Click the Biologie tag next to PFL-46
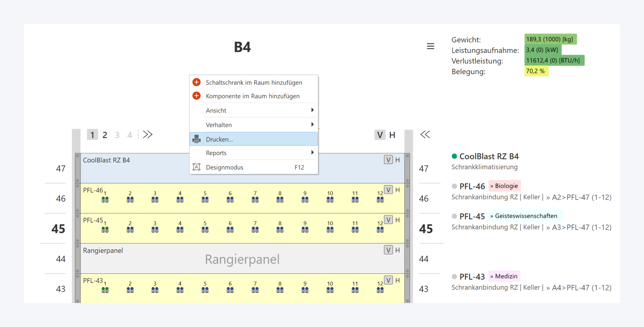 505,186
